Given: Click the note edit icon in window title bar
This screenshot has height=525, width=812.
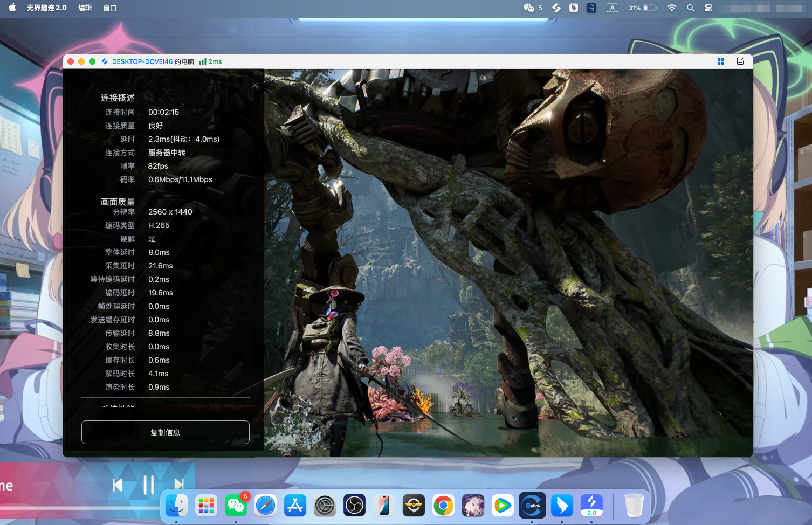Looking at the screenshot, I should 740,61.
